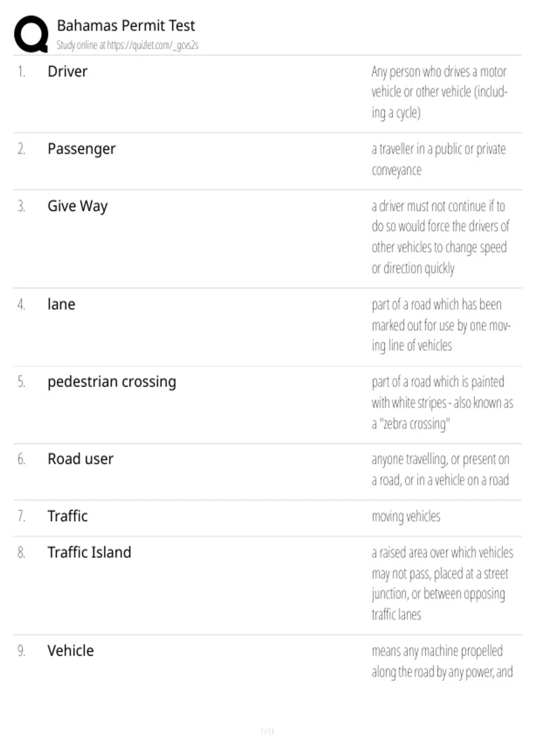Click the Quizlet Q logo icon
The height and width of the screenshot is (756, 534).
(x=31, y=34)
